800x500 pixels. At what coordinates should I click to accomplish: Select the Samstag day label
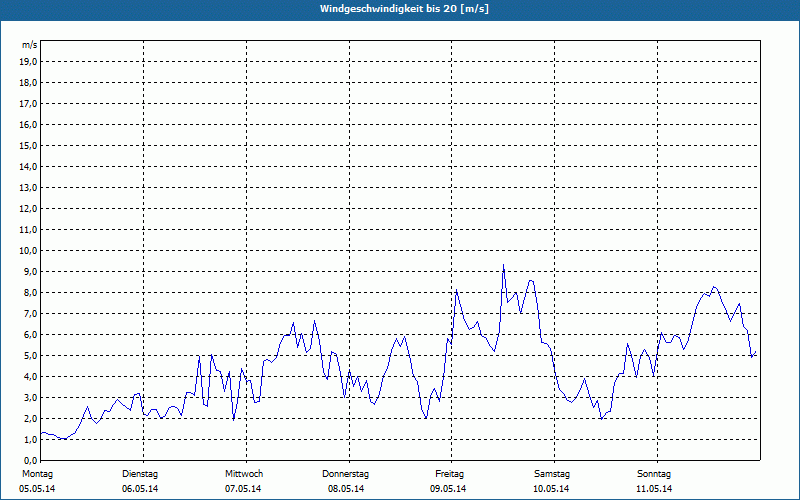[x=552, y=474]
